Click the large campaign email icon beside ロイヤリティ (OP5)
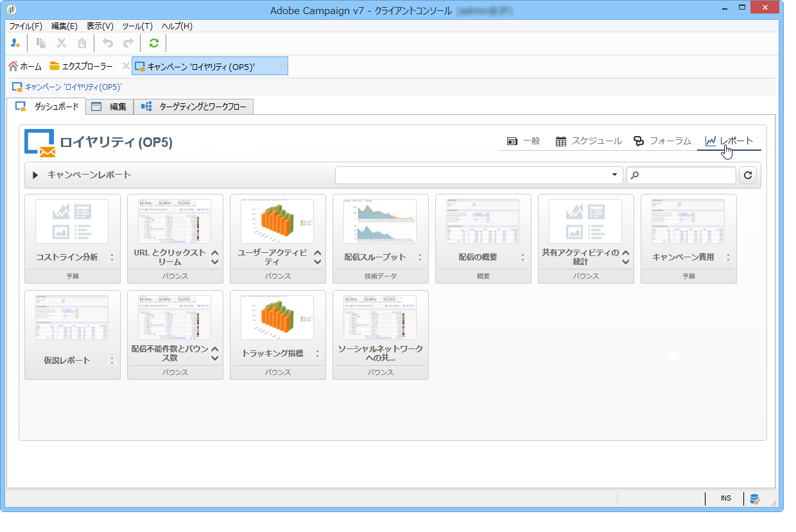Screen dimensions: 796x532 point(40,143)
